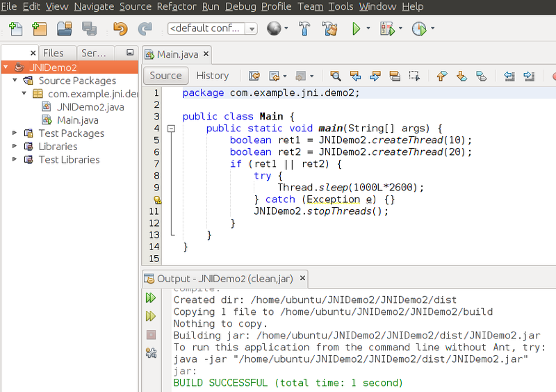Toggle Highlight Search icon

point(395,76)
